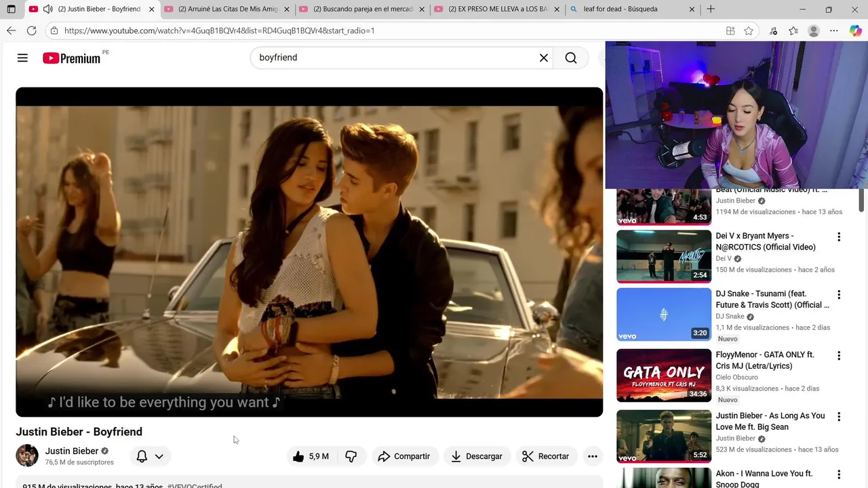Add this page to favorites star
Viewport: 868px width, 488px height.
pos(749,30)
